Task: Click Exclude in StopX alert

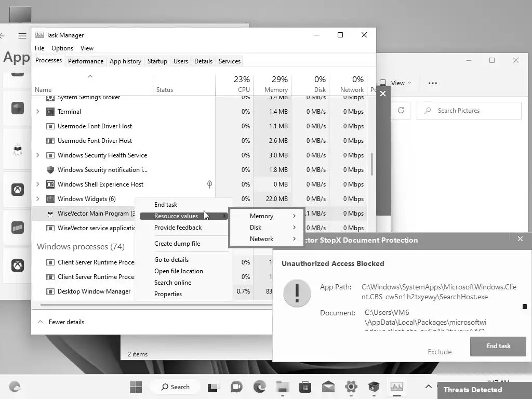Action: [440, 352]
